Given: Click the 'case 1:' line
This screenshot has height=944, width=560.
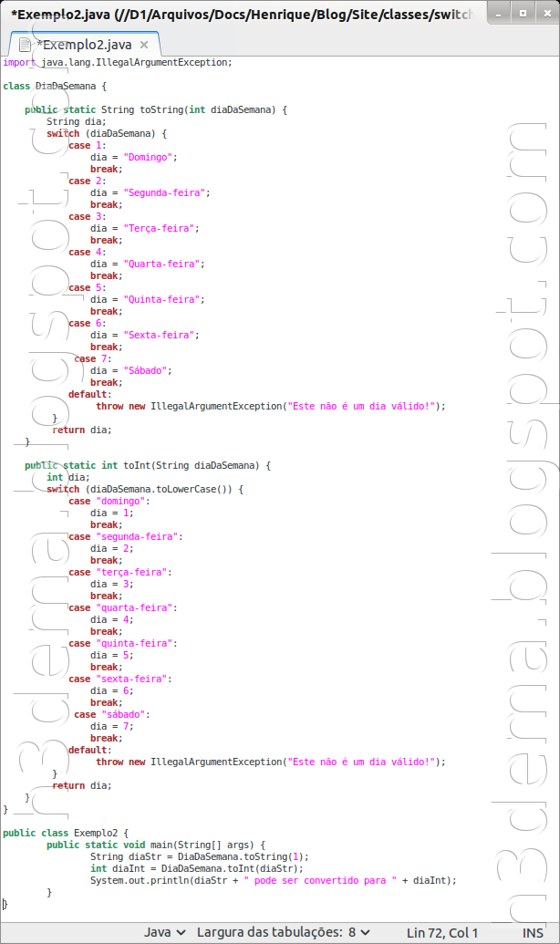Looking at the screenshot, I should 88,145.
